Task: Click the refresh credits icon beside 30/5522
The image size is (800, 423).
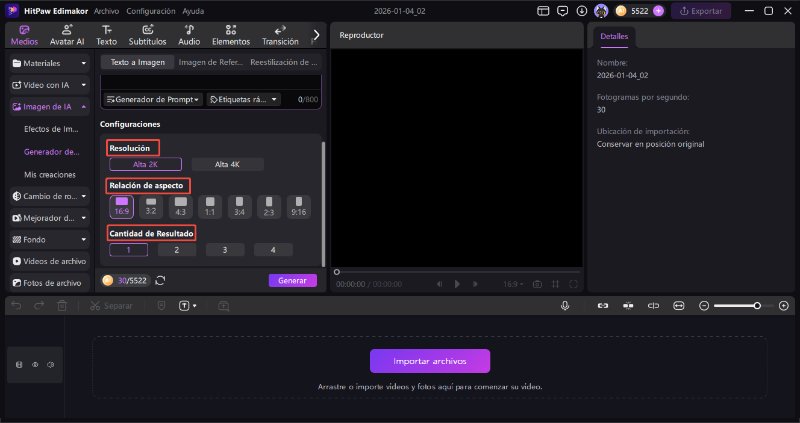Action: pyautogui.click(x=161, y=281)
